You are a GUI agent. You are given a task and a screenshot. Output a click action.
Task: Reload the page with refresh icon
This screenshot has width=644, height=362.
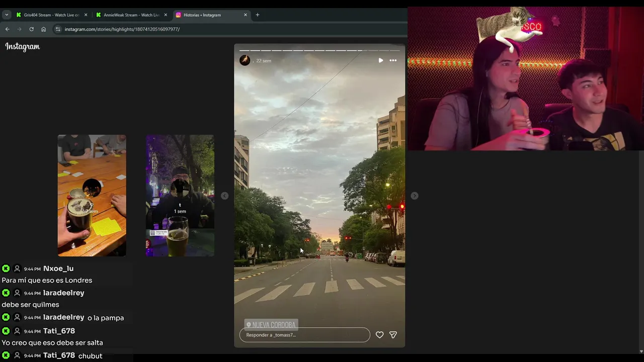31,29
